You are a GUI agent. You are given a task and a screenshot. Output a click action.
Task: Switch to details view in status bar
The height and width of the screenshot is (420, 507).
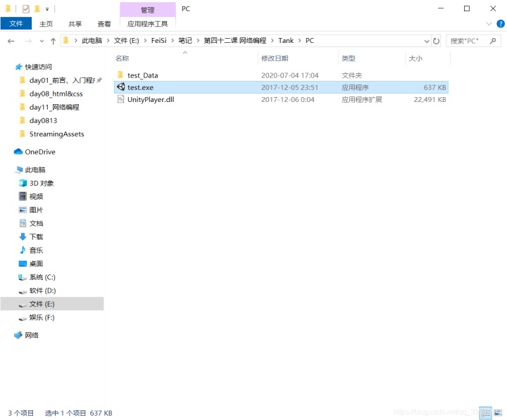click(485, 413)
